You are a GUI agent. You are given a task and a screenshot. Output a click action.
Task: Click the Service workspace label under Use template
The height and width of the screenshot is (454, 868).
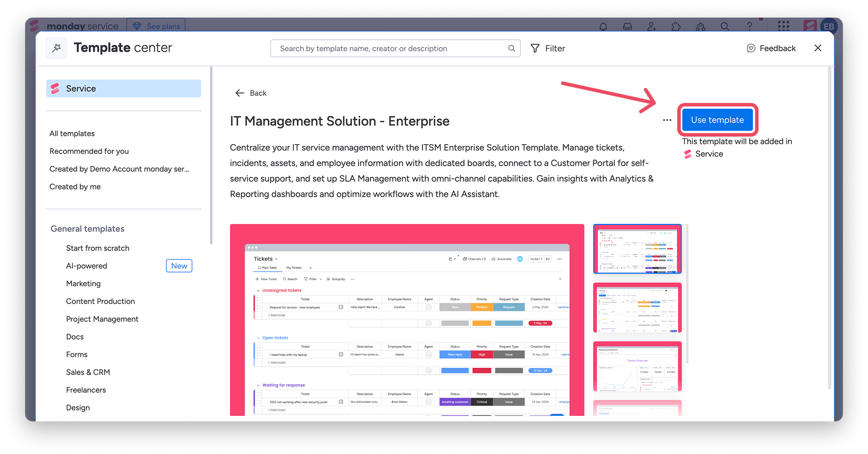(704, 154)
